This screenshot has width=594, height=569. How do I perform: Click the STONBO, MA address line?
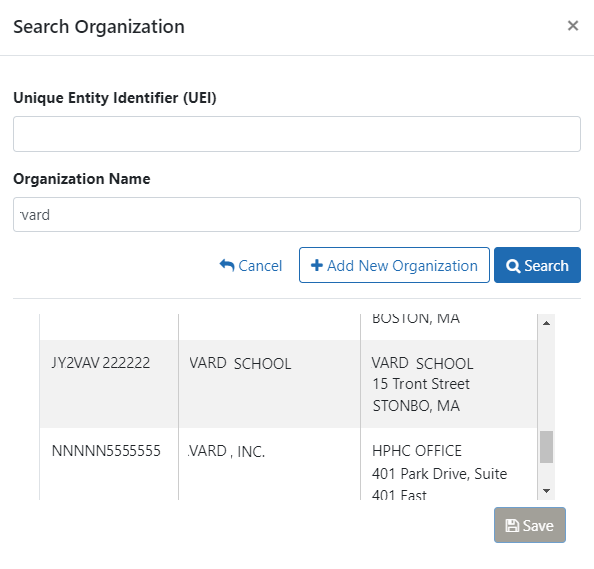[x=416, y=406]
